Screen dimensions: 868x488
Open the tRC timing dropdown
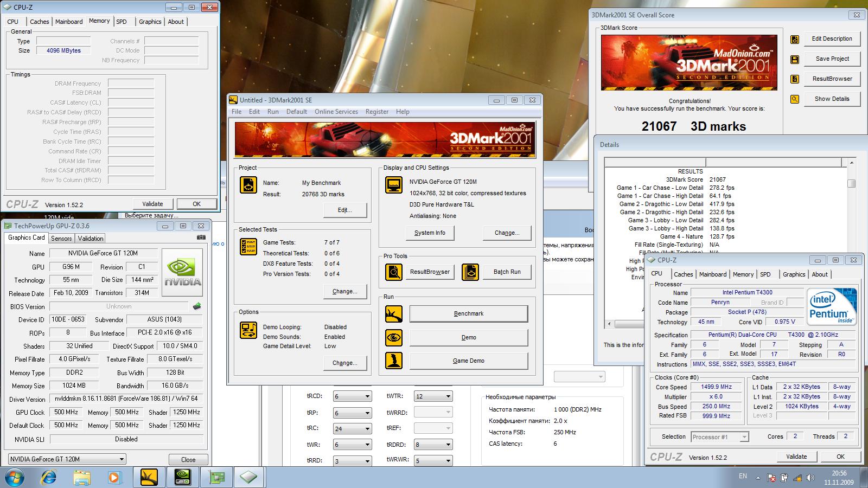pyautogui.click(x=352, y=428)
